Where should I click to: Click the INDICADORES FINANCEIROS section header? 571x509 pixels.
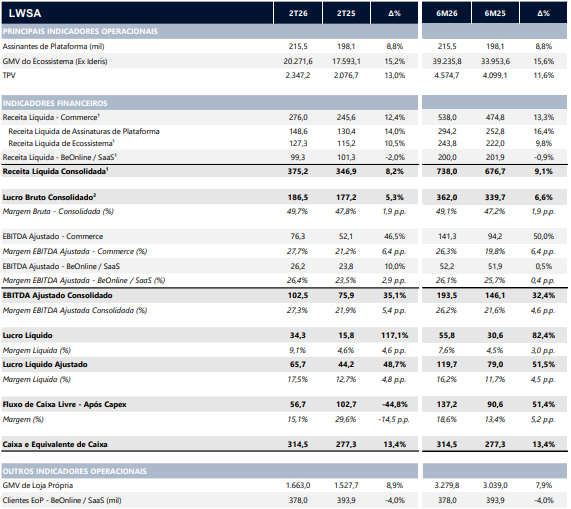coord(55,103)
